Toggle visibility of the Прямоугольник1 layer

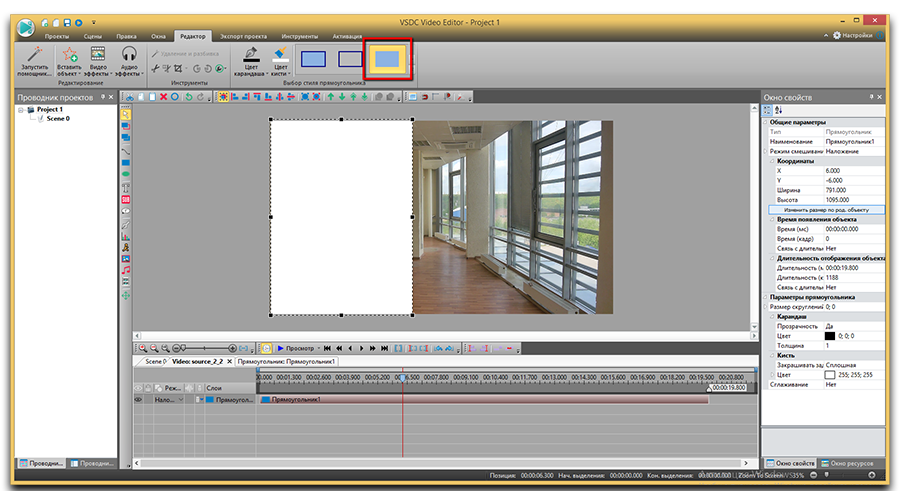[138, 400]
